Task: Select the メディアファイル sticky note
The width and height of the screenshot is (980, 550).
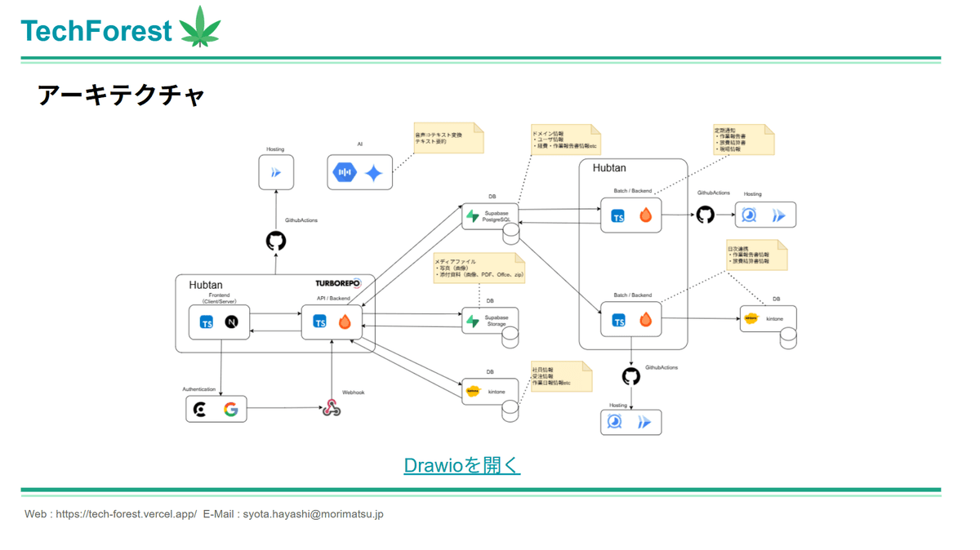Action: [479, 268]
